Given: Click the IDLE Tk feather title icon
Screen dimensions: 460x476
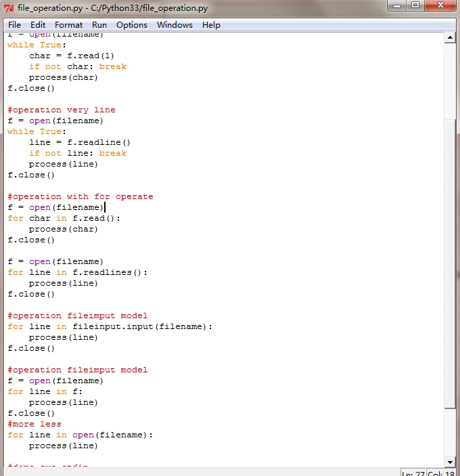Looking at the screenshot, I should click(x=9, y=8).
